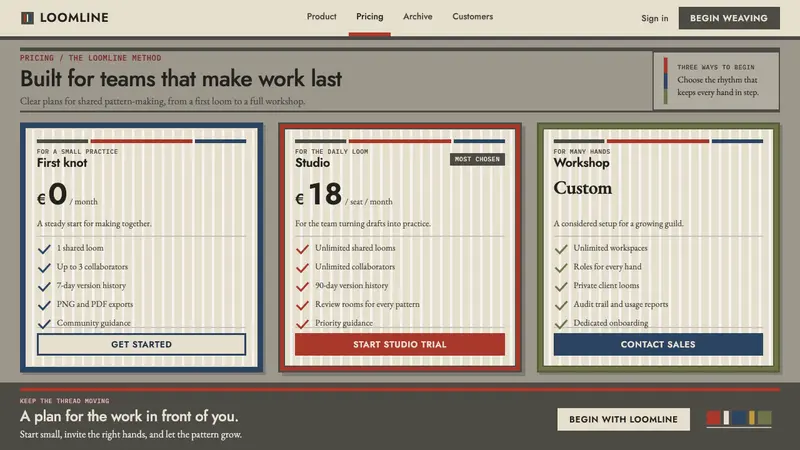Open the Product nav item
Viewport: 800px width, 450px height.
[x=321, y=17]
